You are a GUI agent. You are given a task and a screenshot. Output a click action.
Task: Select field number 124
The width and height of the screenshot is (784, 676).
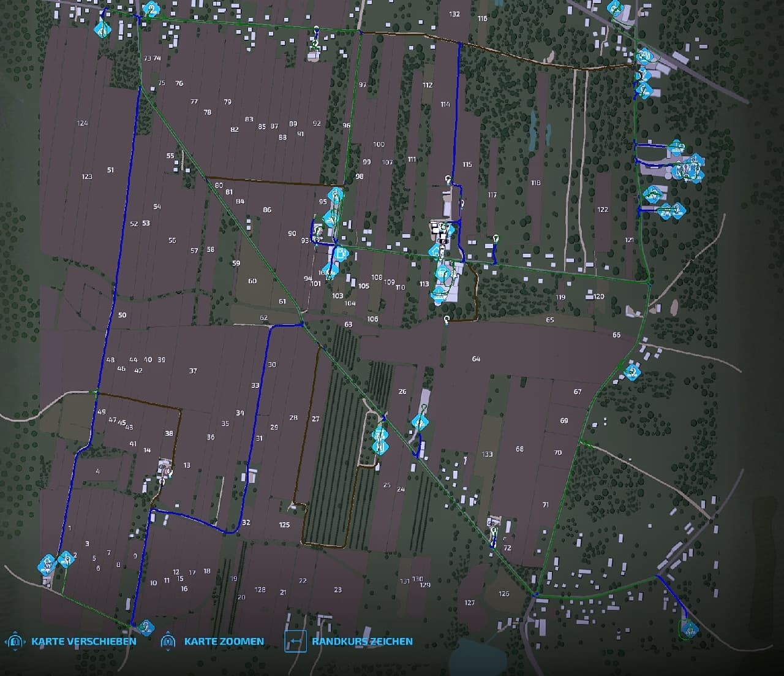83,123
